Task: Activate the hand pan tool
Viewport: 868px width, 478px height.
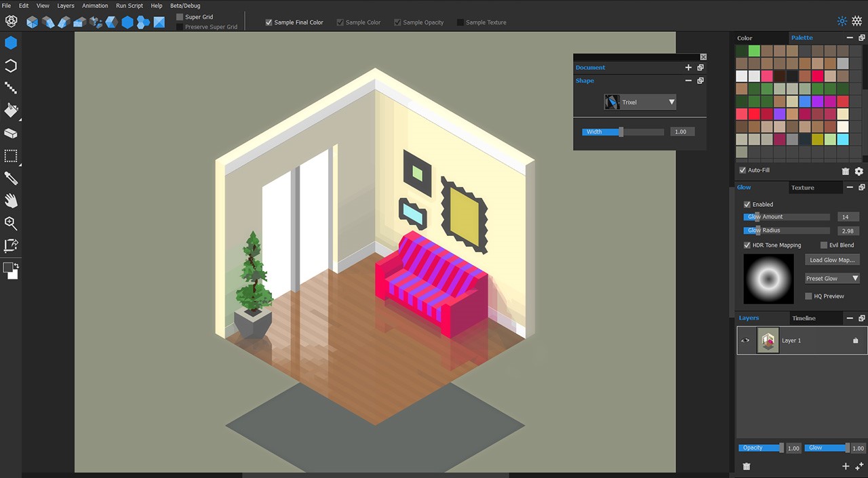Action: pyautogui.click(x=11, y=201)
